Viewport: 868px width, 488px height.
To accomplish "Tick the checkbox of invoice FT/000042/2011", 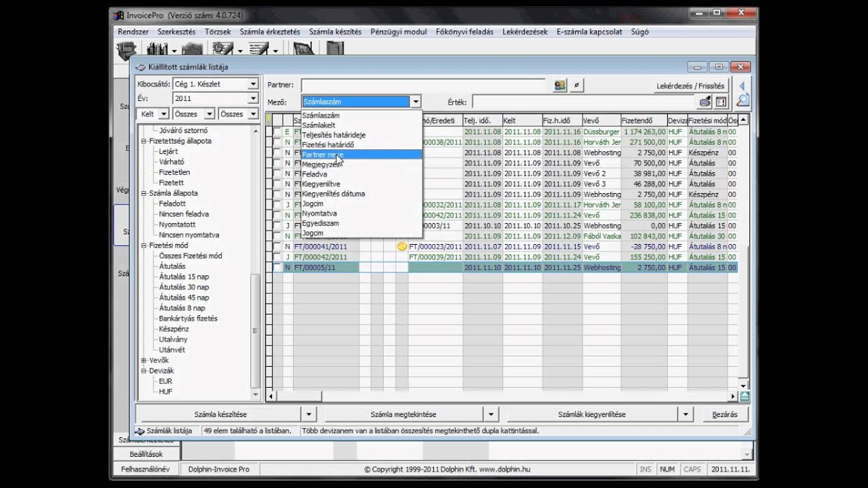I will [x=277, y=257].
